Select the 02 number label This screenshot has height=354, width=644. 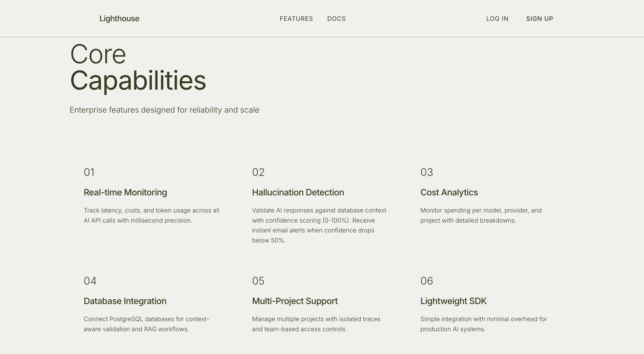[258, 172]
